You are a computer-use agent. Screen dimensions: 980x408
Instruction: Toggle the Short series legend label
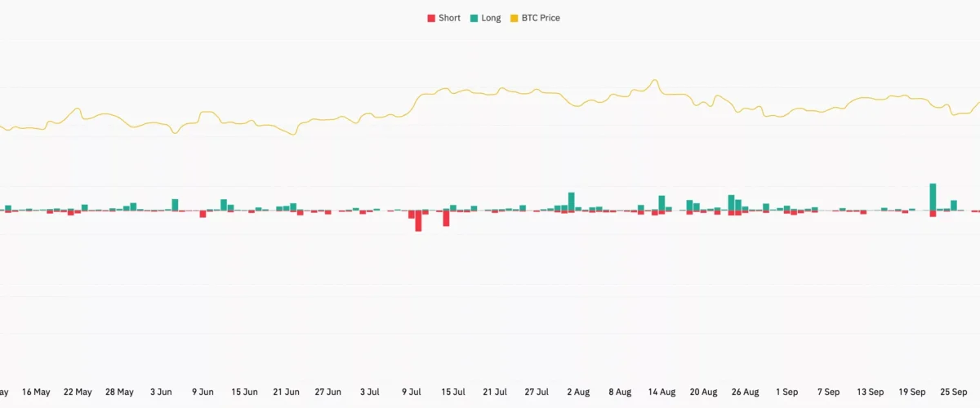tap(449, 18)
